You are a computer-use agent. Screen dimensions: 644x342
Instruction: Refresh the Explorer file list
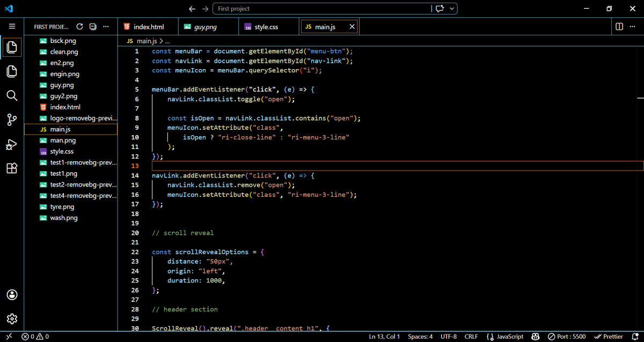pos(79,26)
